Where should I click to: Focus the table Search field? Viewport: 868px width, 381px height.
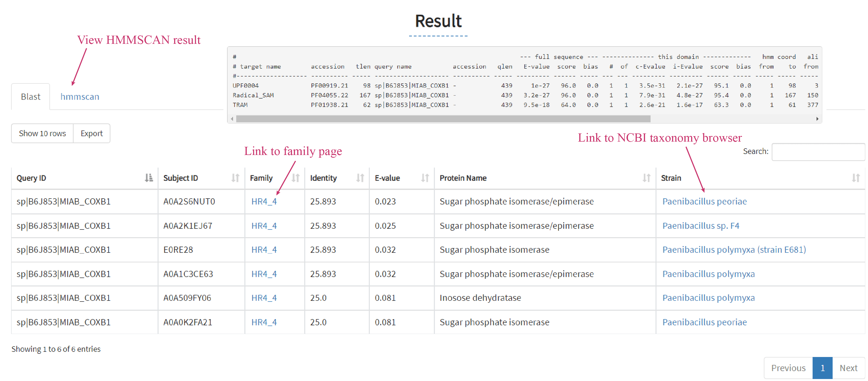(x=819, y=152)
